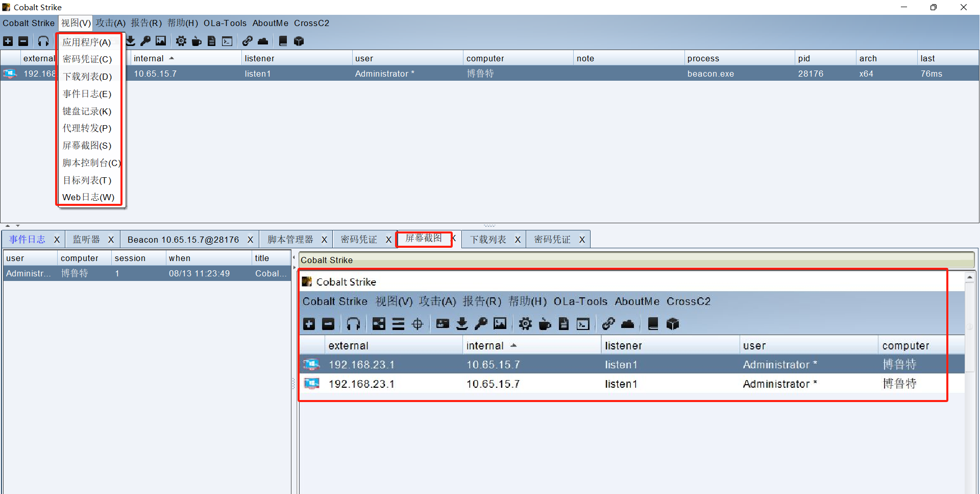
Task: Sort beacons by the listener column header
Action: point(297,58)
